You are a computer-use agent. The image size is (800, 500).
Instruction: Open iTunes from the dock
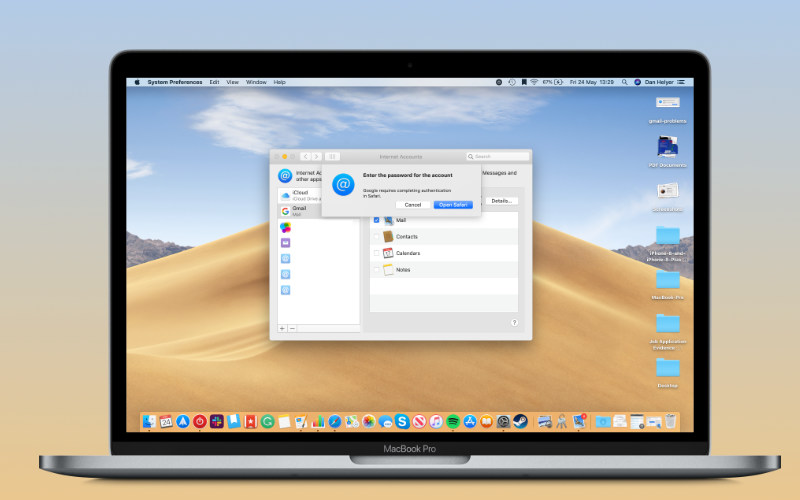coord(436,421)
